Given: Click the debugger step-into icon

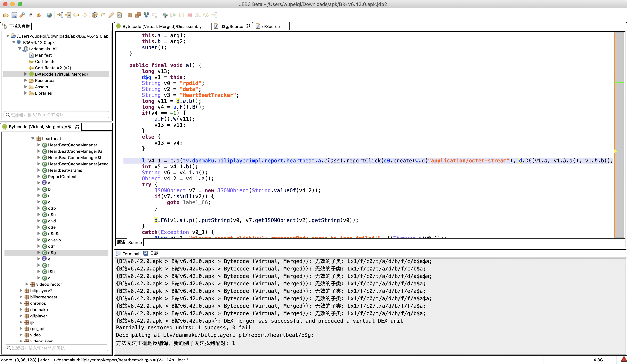Looking at the screenshot, I should pos(198,15).
